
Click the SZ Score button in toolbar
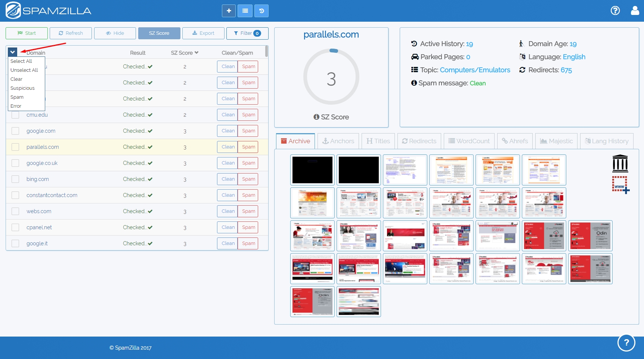[159, 33]
